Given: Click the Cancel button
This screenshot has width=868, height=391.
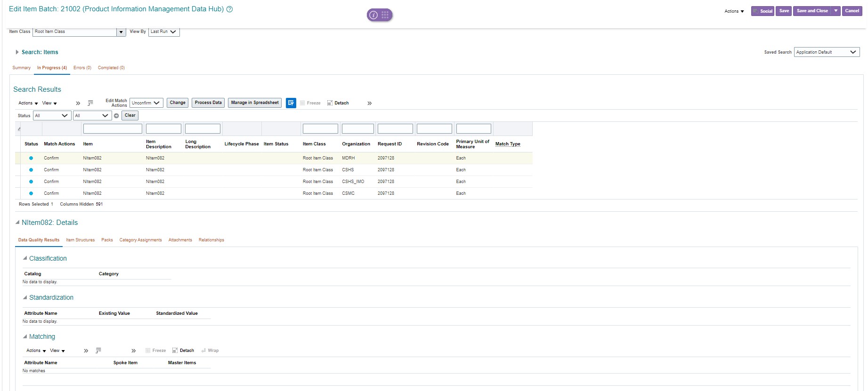Looking at the screenshot, I should pos(852,11).
